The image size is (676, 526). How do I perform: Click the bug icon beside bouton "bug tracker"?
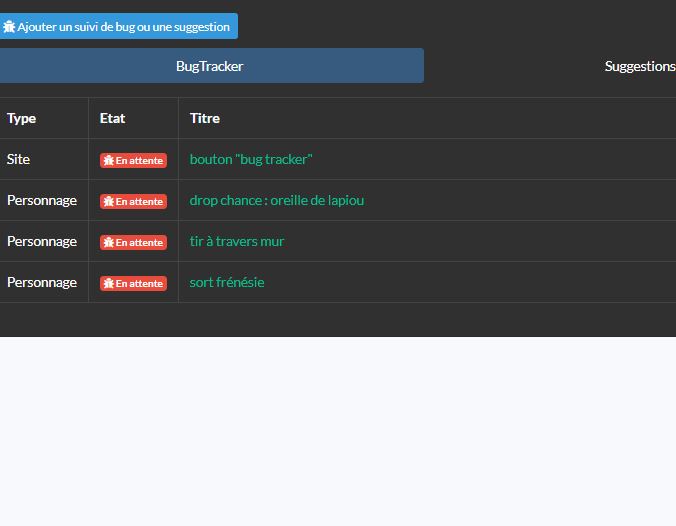[x=109, y=160]
